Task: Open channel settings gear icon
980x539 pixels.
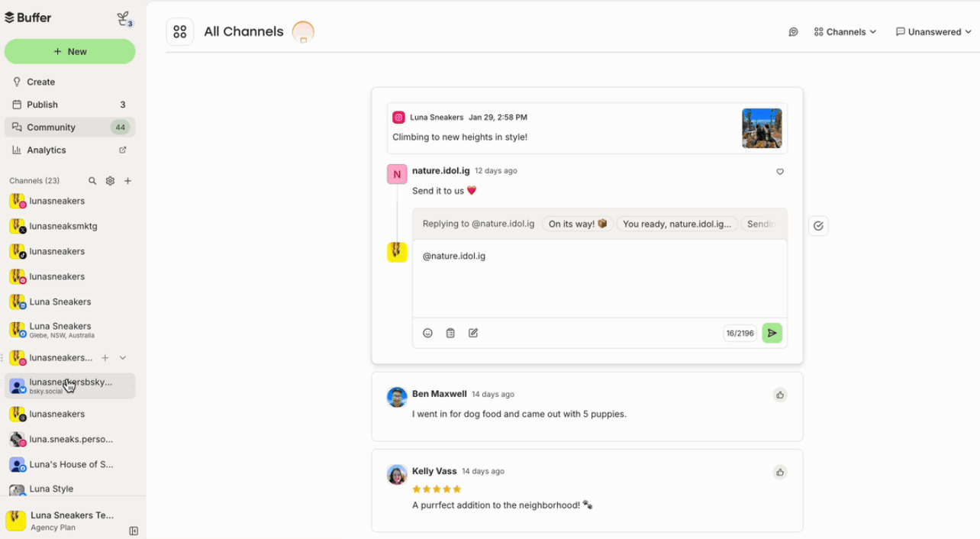Action: tap(110, 181)
